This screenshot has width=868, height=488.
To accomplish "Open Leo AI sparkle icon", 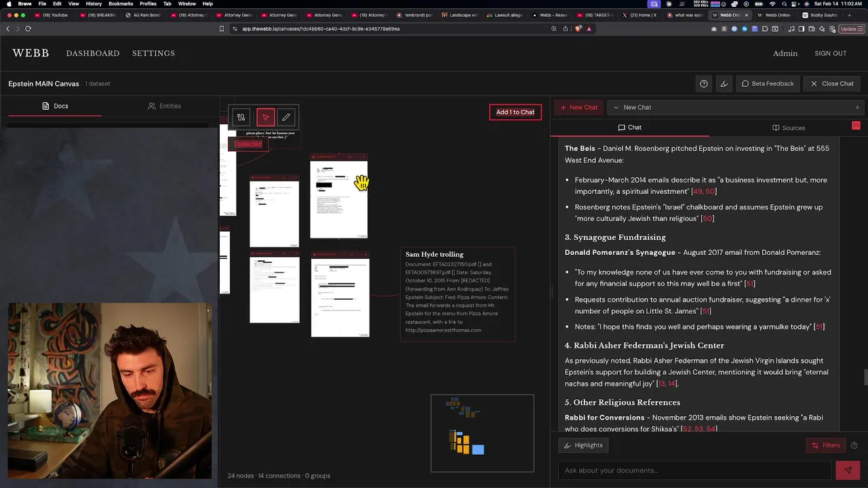I will click(x=821, y=28).
